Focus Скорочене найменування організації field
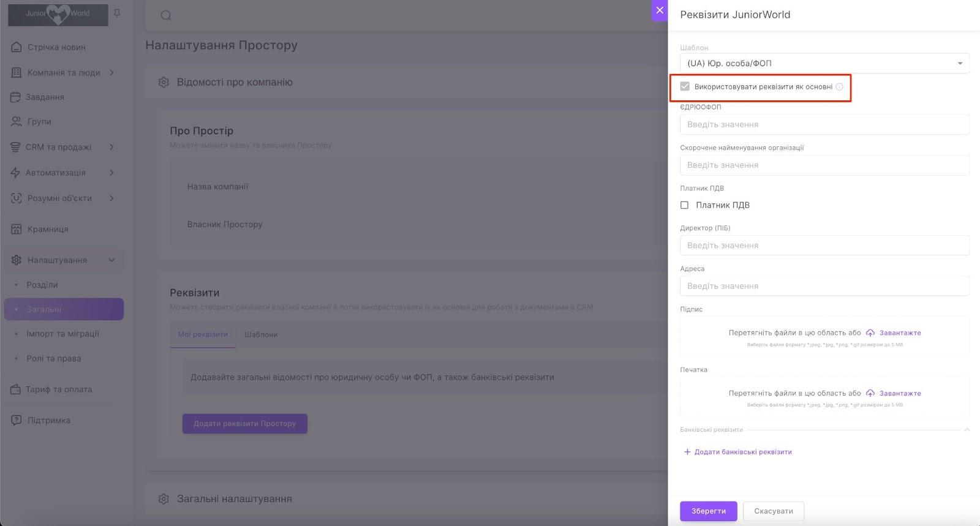 point(824,165)
